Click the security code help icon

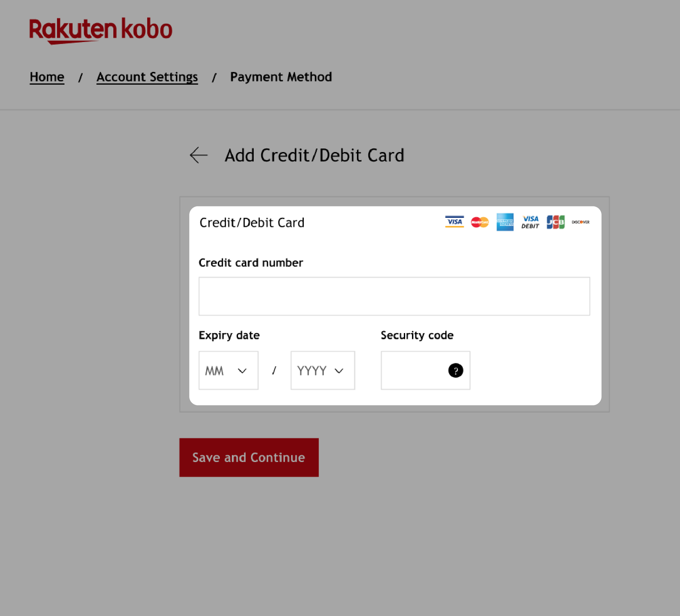click(x=456, y=370)
